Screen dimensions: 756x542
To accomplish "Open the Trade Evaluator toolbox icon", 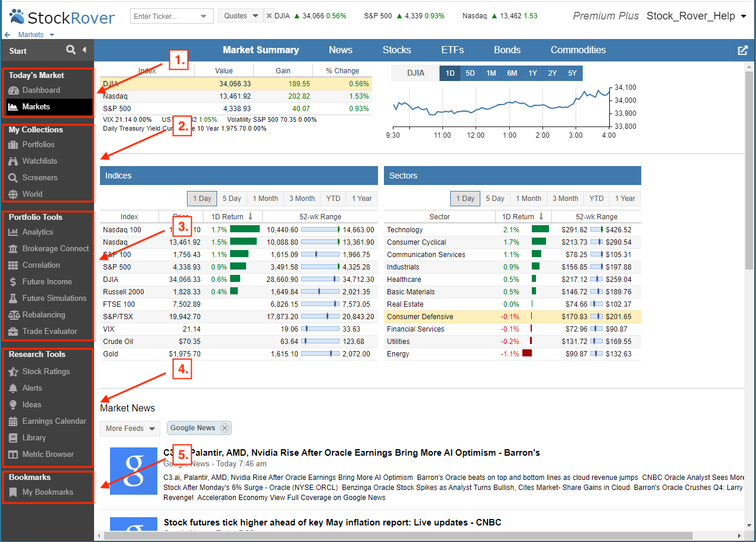I will 13,332.
